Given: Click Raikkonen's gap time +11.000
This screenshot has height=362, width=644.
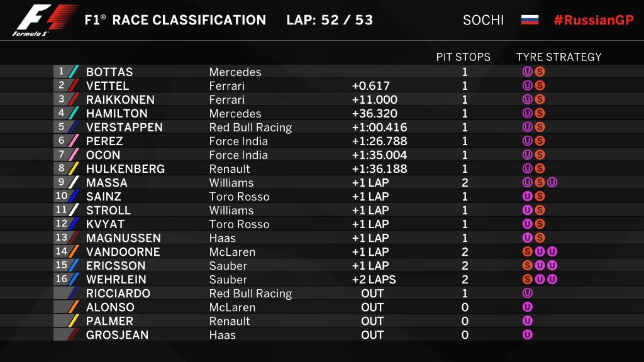Looking at the screenshot, I should 375,100.
